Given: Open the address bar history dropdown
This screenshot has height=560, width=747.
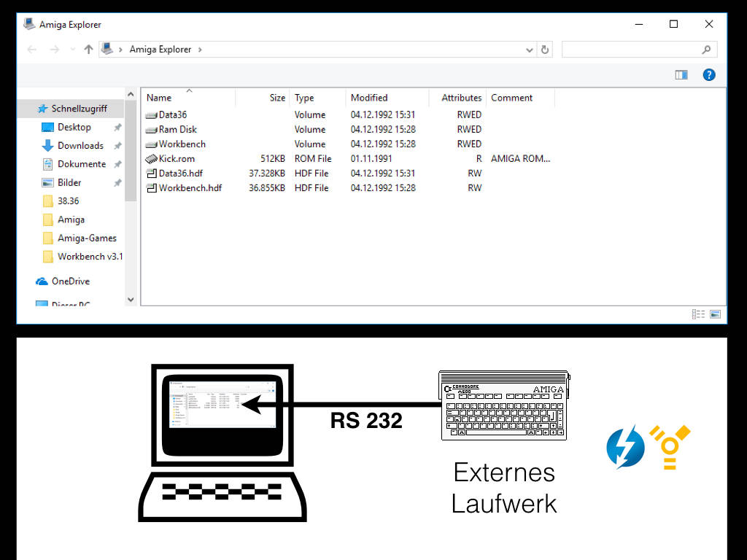Looking at the screenshot, I should click(x=530, y=50).
